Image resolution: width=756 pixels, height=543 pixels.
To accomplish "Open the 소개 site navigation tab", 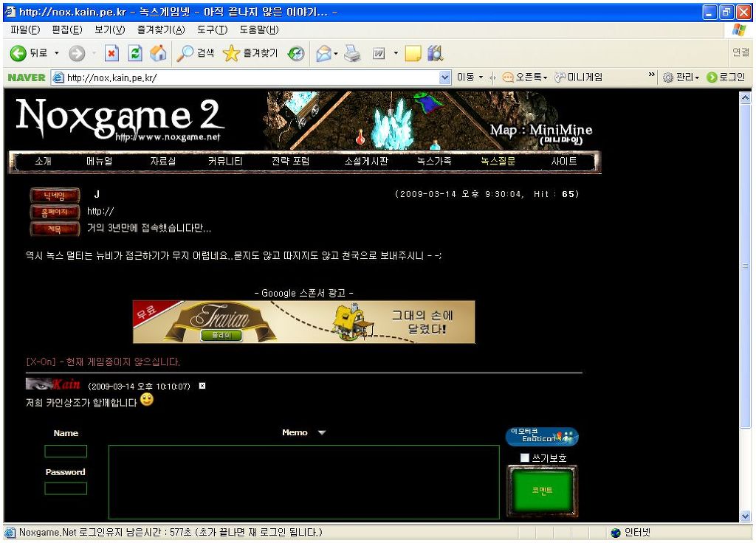I will pyautogui.click(x=43, y=162).
